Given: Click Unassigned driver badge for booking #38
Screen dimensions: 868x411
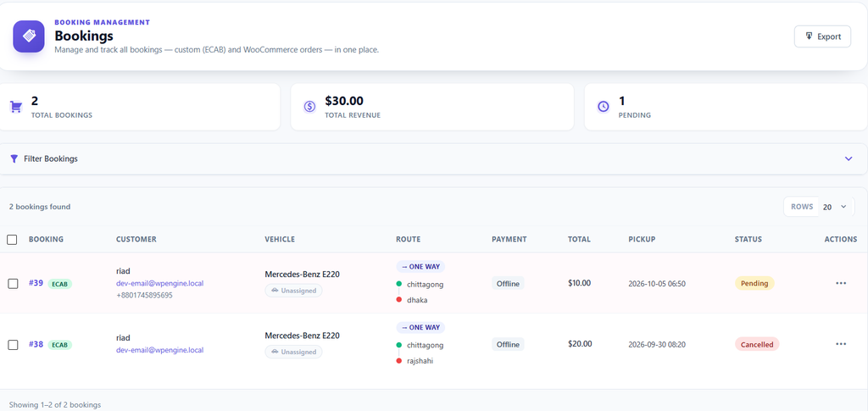Looking at the screenshot, I should pos(293,352).
